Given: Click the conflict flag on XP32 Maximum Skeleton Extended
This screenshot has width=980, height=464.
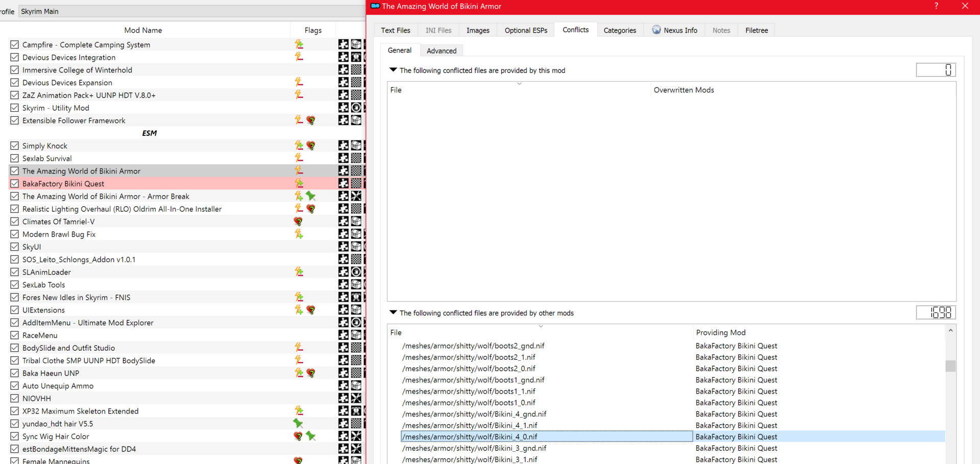Looking at the screenshot, I should pos(299,411).
